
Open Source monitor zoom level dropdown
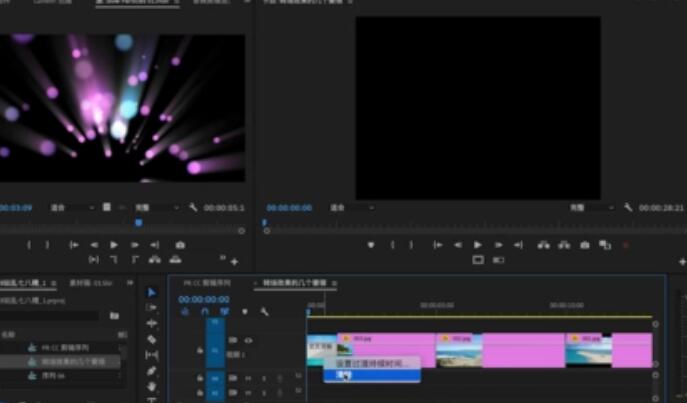coord(72,208)
